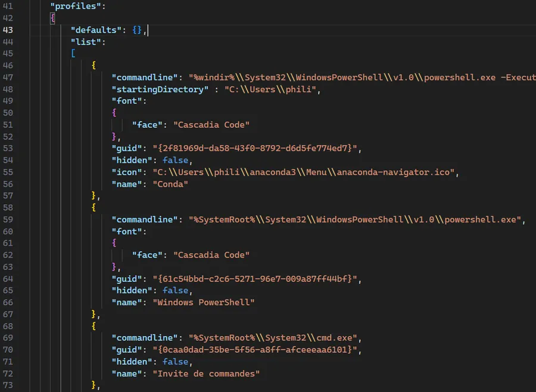Click the false value on line 54
Viewport: 536px width, 392px height.
[175, 160]
